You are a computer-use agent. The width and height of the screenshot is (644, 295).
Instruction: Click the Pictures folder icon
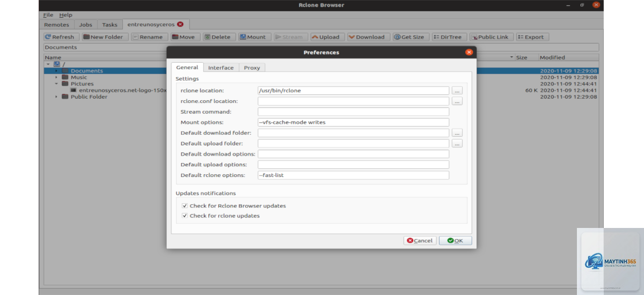point(65,84)
